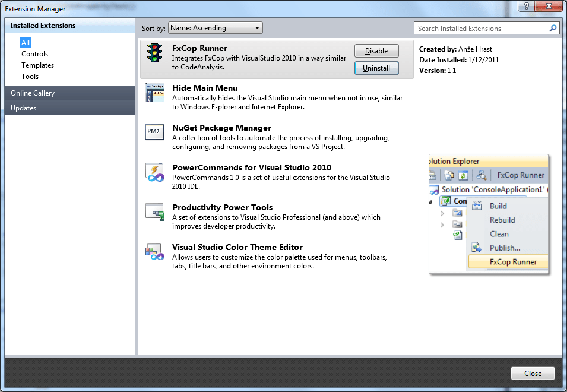This screenshot has height=392, width=567.
Task: Click the Color Theme Editor description text
Action: click(280, 261)
